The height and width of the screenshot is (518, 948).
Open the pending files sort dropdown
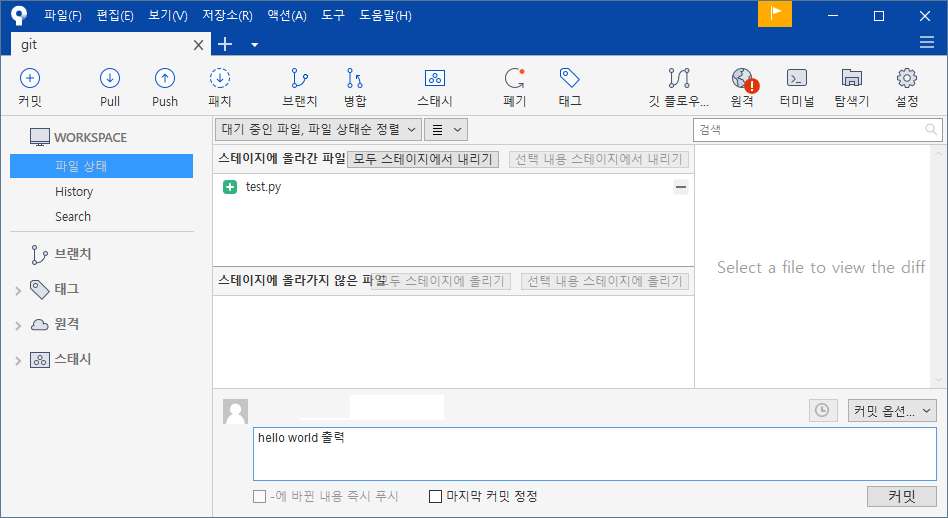point(317,129)
